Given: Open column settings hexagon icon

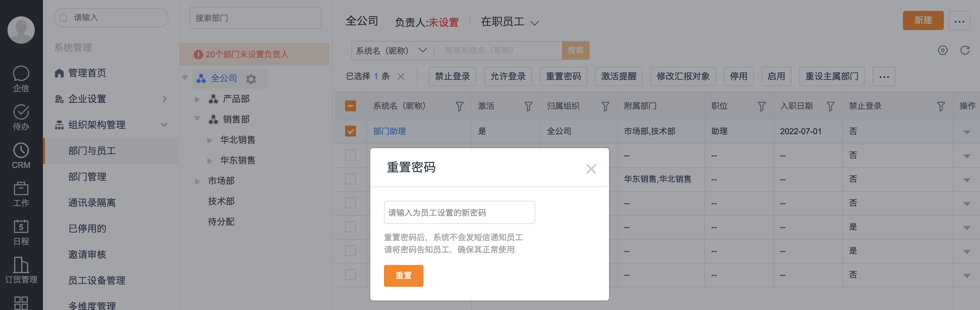Looking at the screenshot, I should click(x=942, y=50).
